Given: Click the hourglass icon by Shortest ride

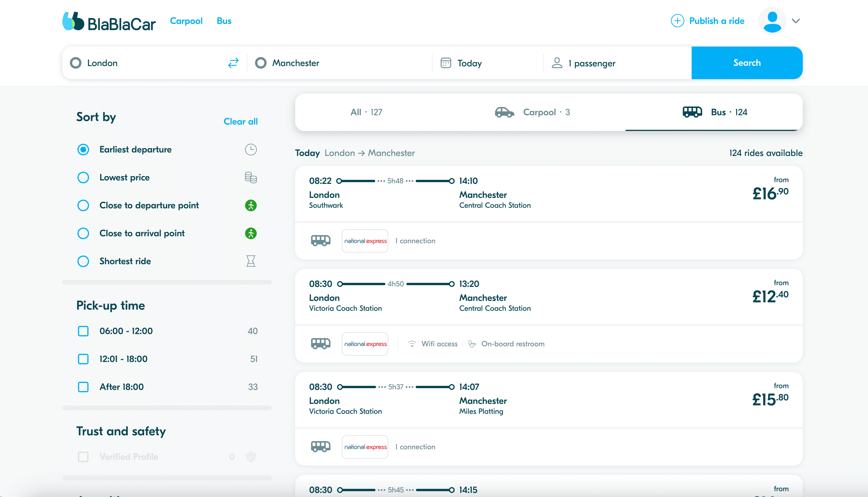Looking at the screenshot, I should (251, 261).
